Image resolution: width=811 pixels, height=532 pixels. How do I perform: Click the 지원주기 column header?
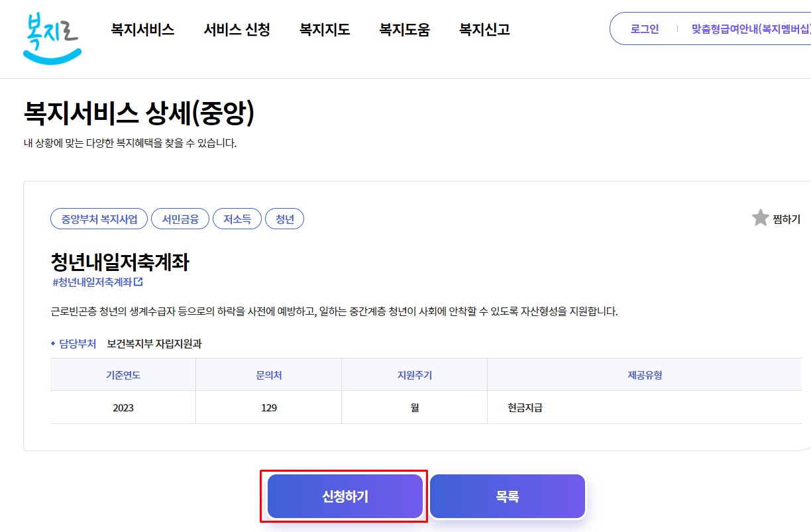pyautogui.click(x=415, y=375)
